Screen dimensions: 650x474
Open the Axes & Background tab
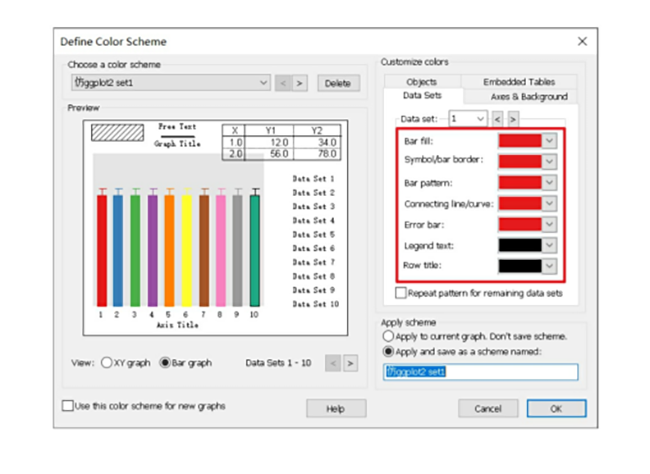(x=528, y=97)
